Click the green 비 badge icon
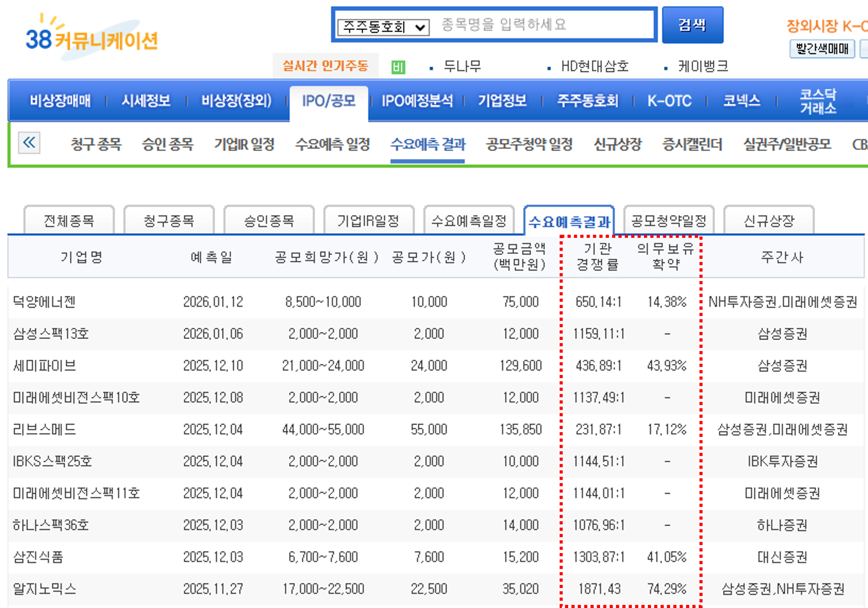The width and height of the screenshot is (868, 608). [x=398, y=67]
